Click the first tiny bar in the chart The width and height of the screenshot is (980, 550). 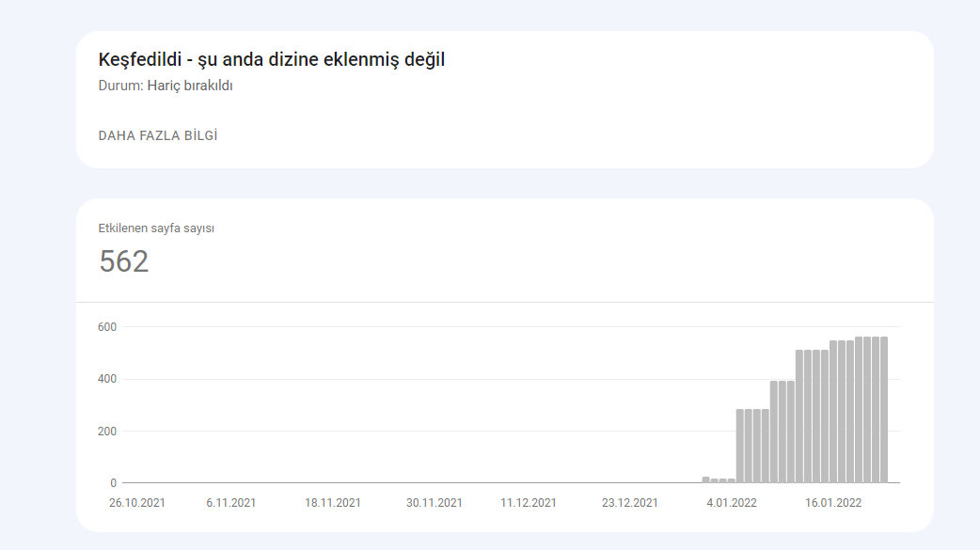(705, 480)
